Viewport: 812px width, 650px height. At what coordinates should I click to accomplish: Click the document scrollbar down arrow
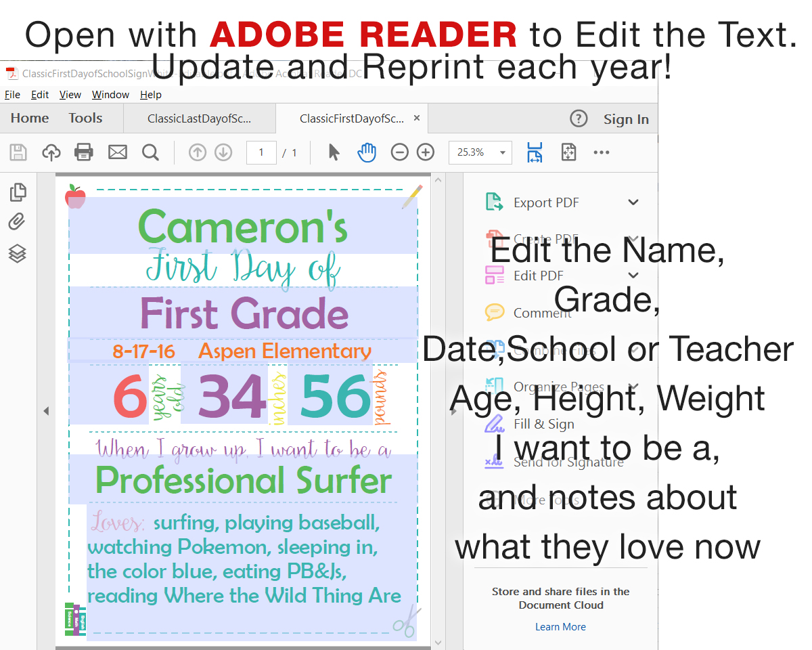click(x=438, y=643)
